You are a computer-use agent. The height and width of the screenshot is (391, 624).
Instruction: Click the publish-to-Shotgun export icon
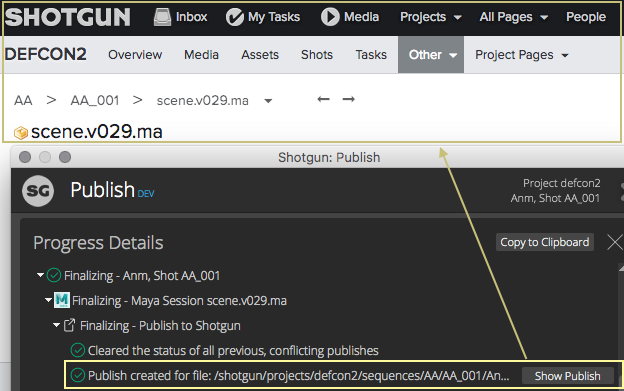pos(69,325)
